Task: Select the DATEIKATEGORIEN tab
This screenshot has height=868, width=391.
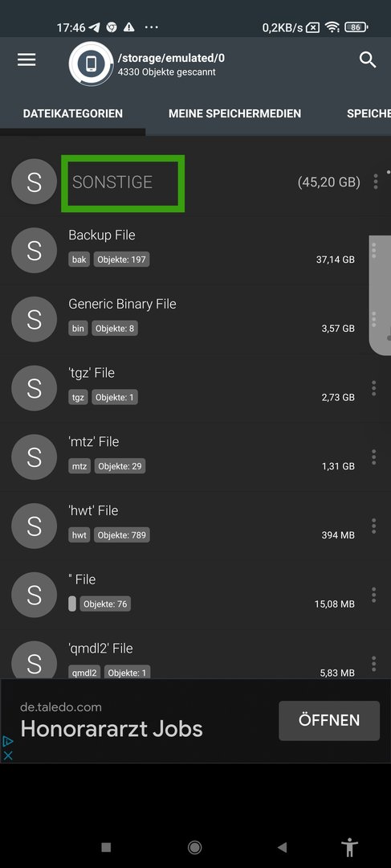Action: tap(73, 113)
